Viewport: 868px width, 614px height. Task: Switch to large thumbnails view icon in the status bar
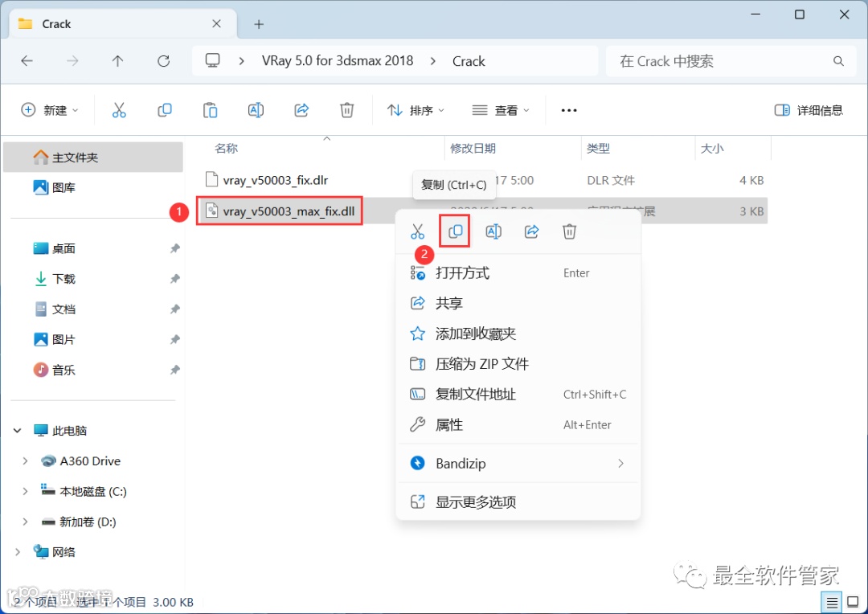(853, 602)
